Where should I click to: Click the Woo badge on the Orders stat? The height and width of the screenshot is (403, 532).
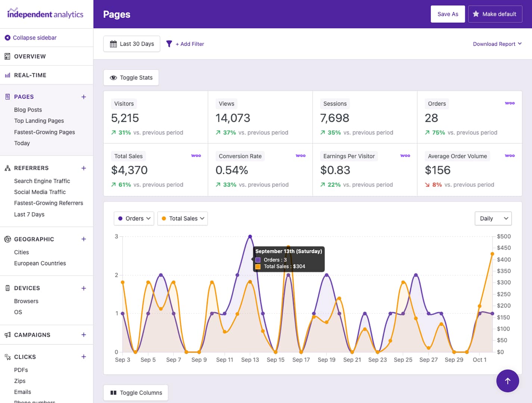tap(510, 103)
